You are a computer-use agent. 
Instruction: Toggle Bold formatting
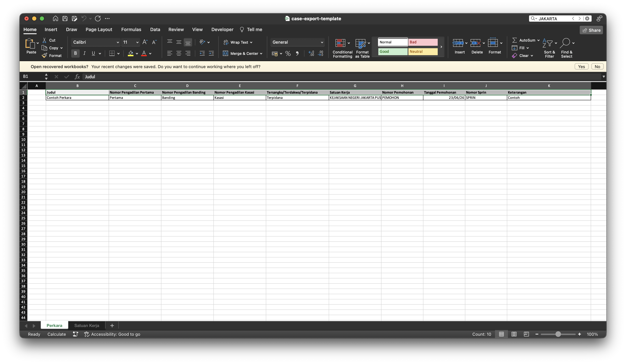(x=75, y=53)
